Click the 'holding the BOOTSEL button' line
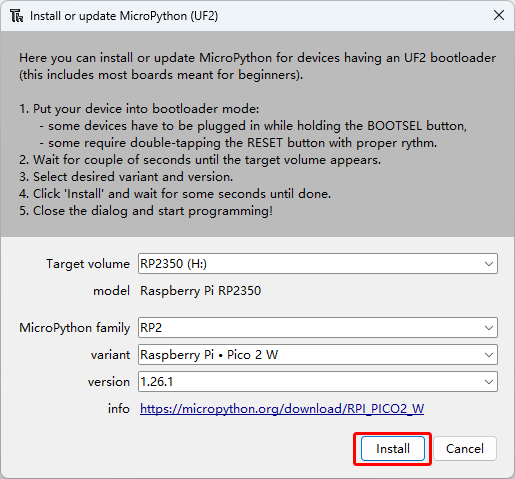 (x=253, y=126)
